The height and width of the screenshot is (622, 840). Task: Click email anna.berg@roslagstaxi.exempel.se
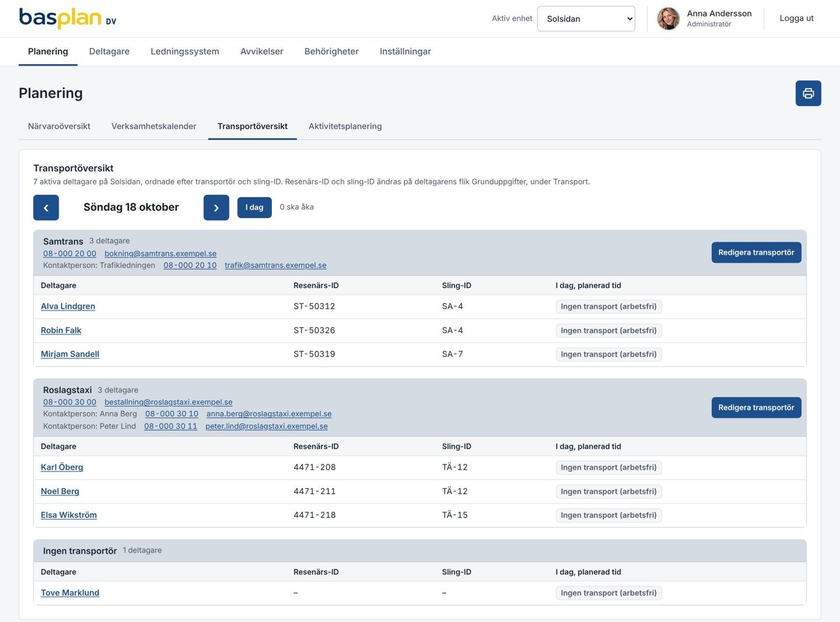coord(269,414)
